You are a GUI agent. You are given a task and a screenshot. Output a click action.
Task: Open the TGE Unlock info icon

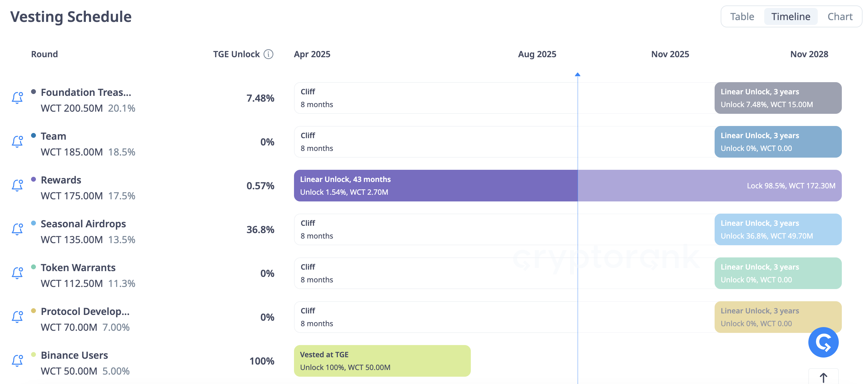click(268, 54)
